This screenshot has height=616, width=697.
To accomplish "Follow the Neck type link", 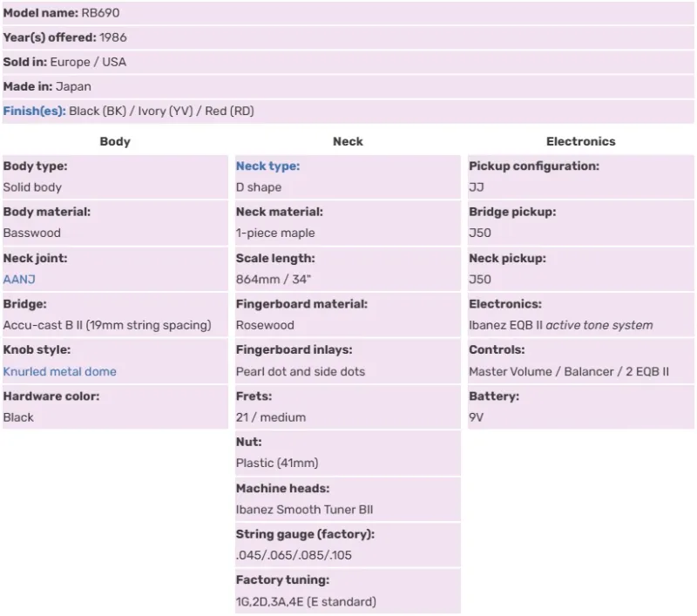I will [x=267, y=166].
